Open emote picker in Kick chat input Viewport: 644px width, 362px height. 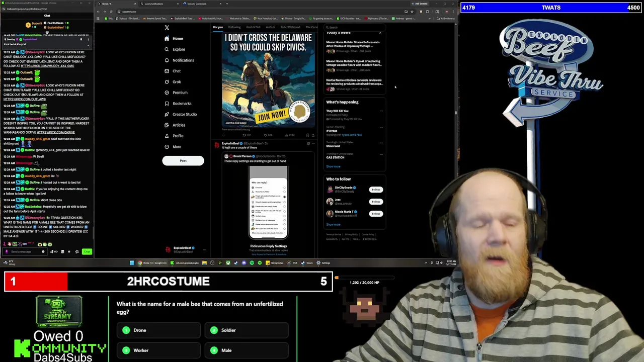coord(43,251)
